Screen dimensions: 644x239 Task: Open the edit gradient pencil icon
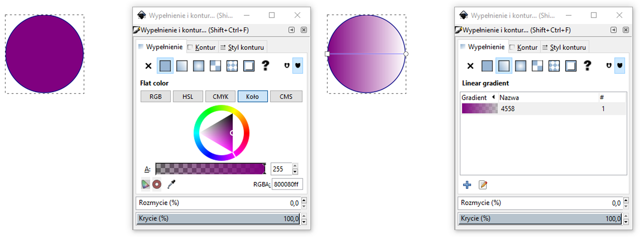(483, 185)
